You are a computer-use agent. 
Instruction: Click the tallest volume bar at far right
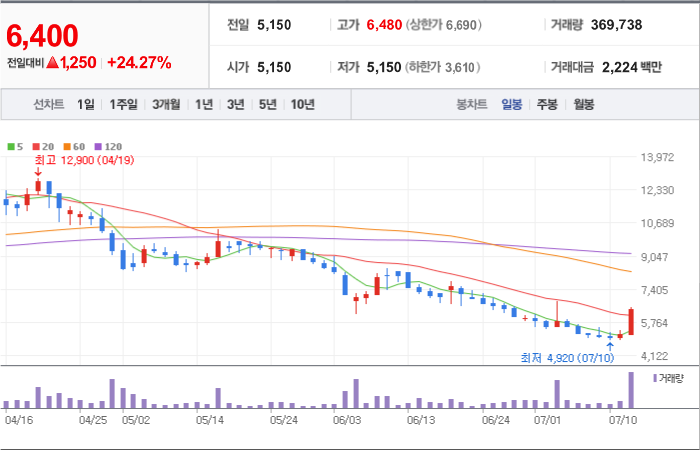click(x=631, y=390)
